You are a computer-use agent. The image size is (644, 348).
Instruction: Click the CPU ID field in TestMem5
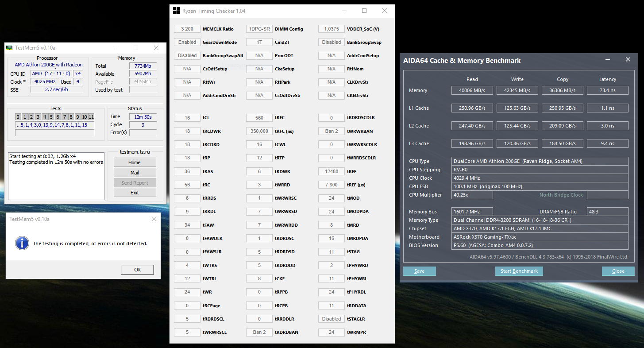click(51, 74)
